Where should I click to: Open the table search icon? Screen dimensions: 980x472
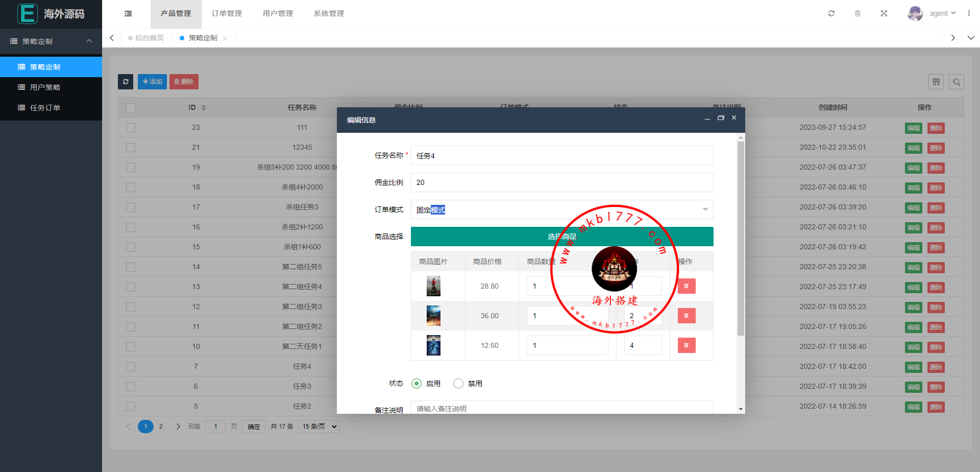click(x=957, y=82)
